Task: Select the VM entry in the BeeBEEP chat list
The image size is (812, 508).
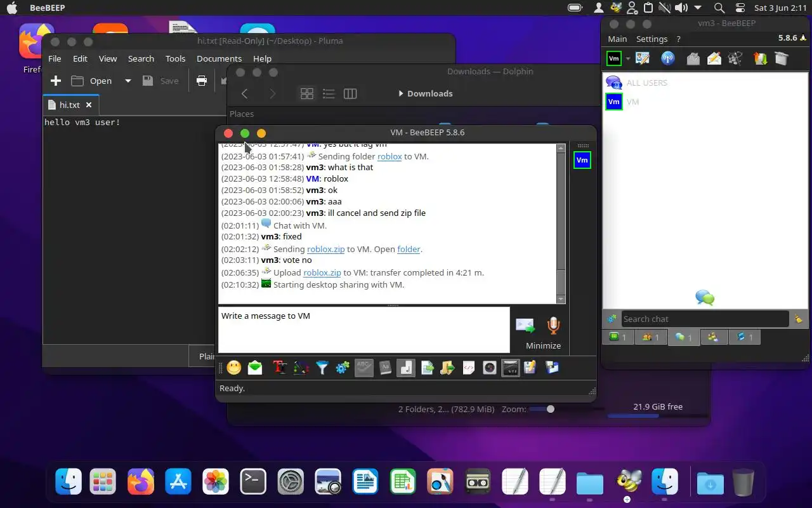Action: point(704,102)
